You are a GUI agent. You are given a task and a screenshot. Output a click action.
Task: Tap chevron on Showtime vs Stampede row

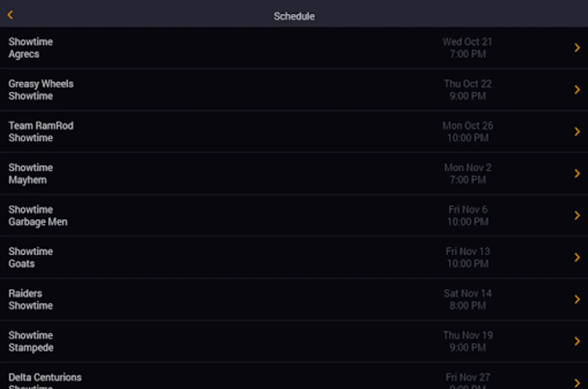click(577, 341)
